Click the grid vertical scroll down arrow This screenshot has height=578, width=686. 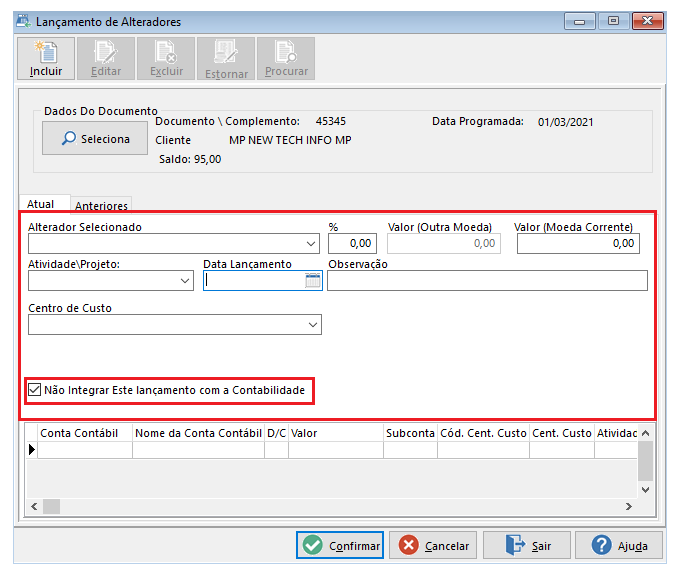point(645,490)
